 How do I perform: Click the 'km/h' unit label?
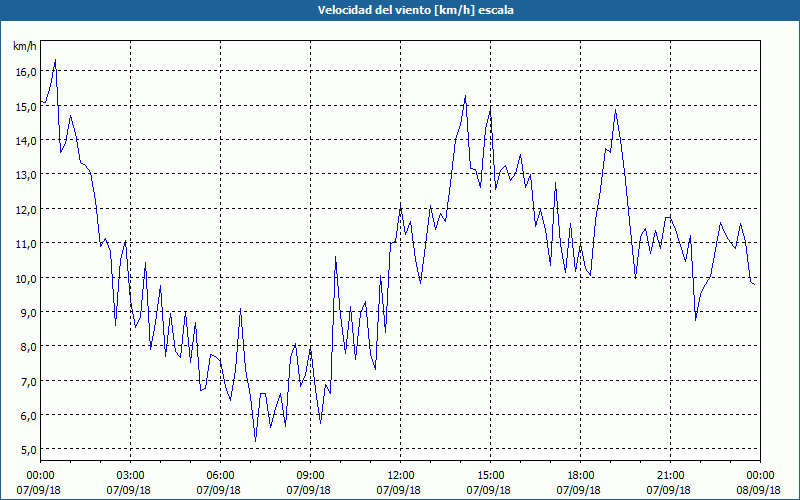point(25,46)
